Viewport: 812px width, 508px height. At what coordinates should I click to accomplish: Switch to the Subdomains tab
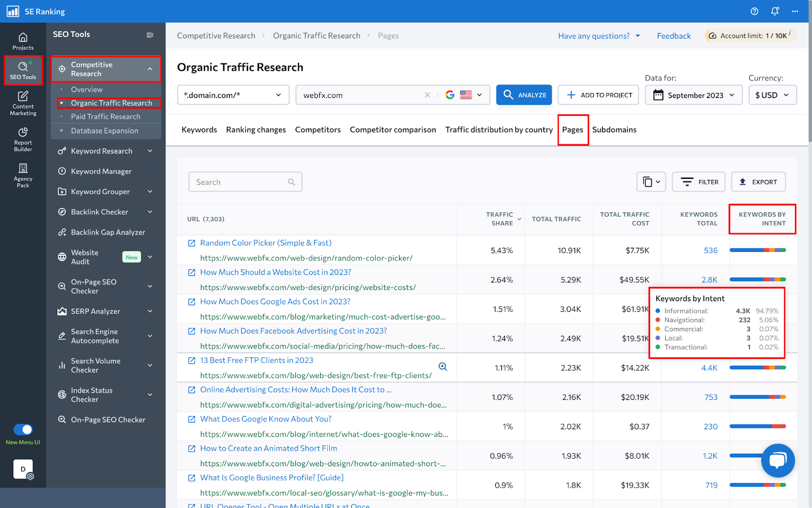[614, 130]
